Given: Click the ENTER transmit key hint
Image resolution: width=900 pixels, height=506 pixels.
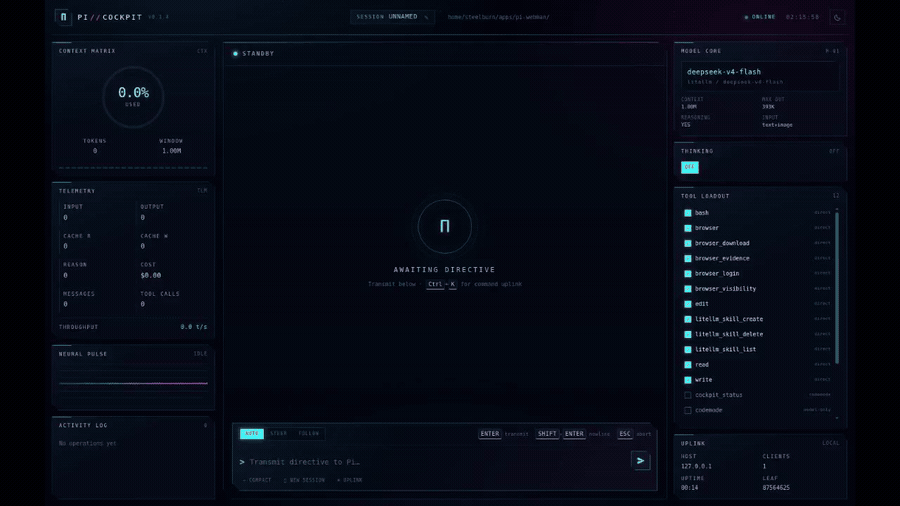Looking at the screenshot, I should pos(490,434).
